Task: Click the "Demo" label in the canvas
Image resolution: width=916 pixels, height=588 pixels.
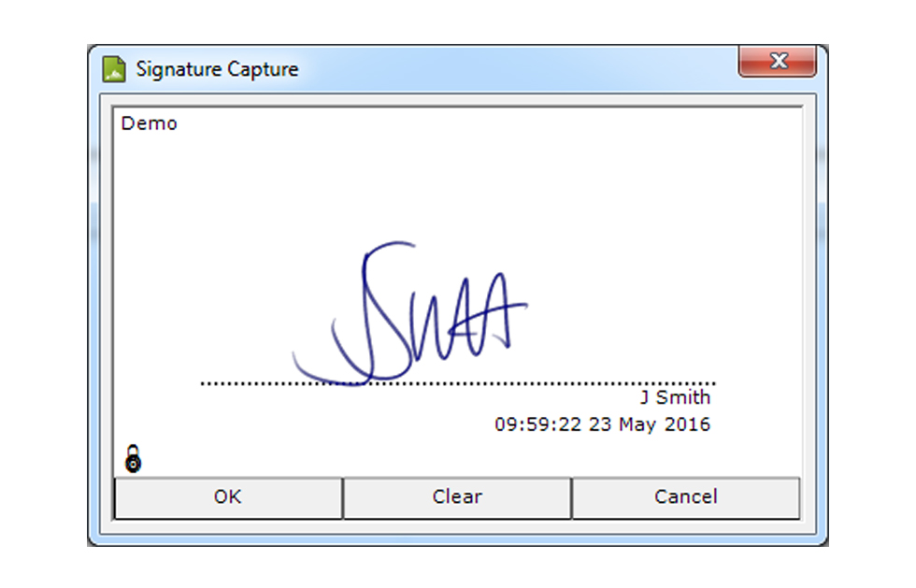Action: (149, 123)
